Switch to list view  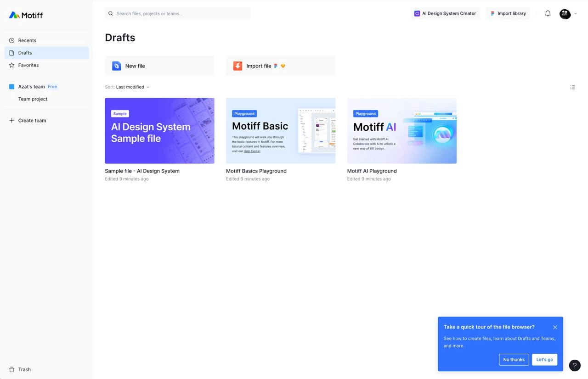click(572, 87)
